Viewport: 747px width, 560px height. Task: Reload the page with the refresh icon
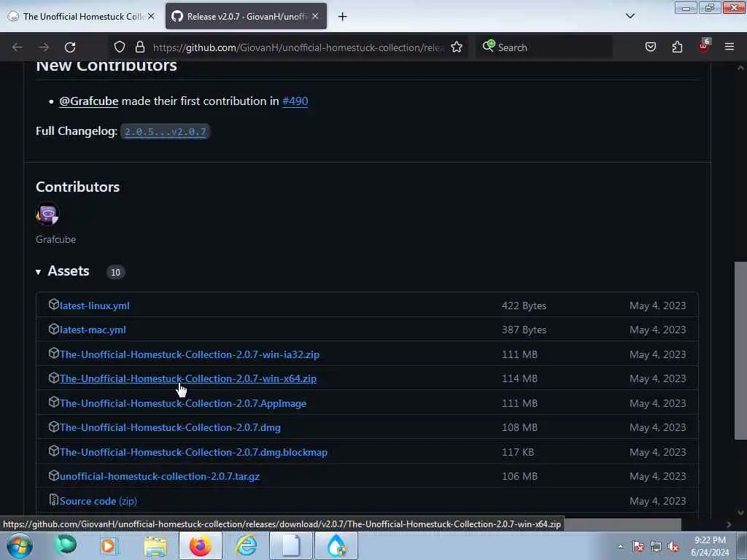pyautogui.click(x=70, y=47)
